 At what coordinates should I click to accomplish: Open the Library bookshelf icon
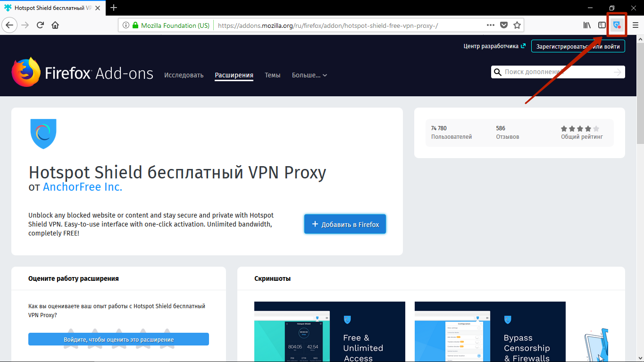[587, 25]
